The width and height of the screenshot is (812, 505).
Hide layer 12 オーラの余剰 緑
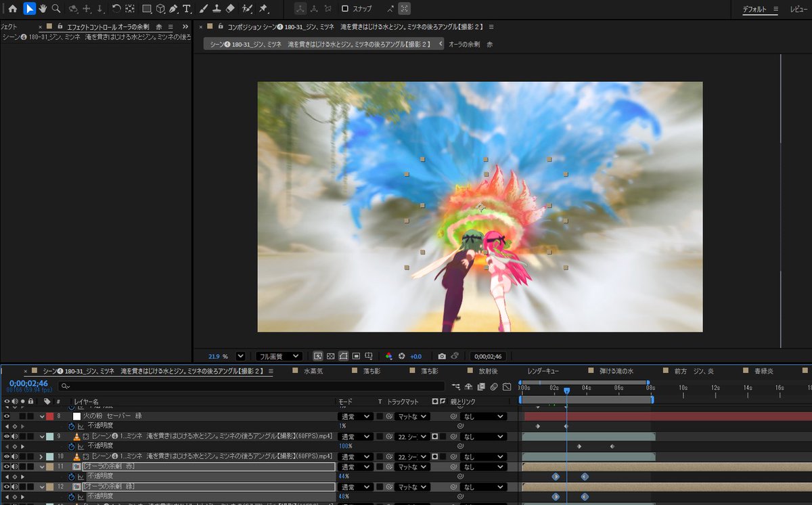click(7, 487)
